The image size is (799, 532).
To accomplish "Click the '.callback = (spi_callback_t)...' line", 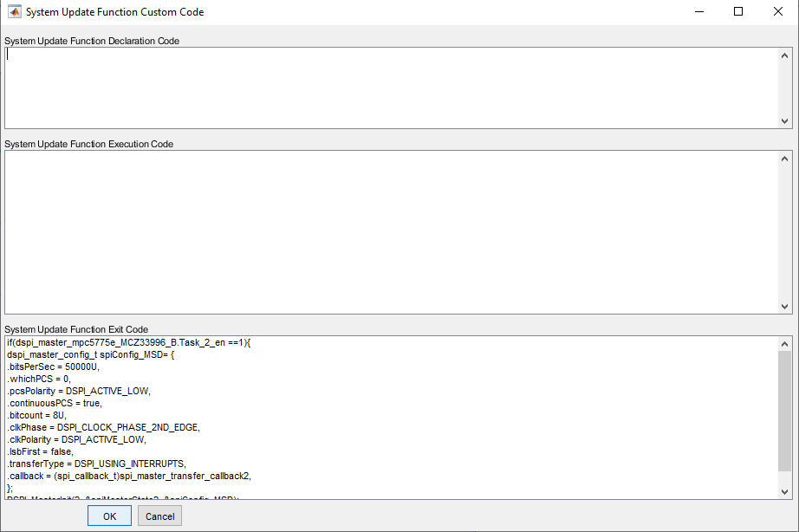I will (129, 477).
